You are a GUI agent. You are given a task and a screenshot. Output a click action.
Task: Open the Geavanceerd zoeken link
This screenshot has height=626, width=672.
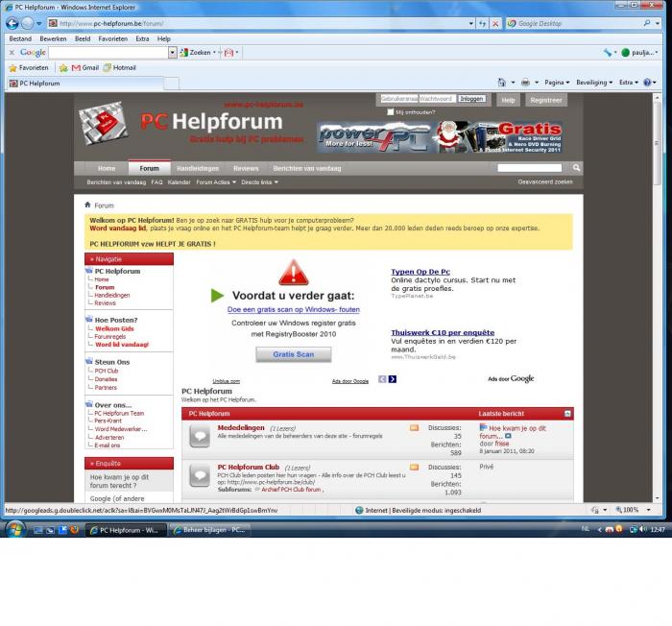click(x=545, y=181)
